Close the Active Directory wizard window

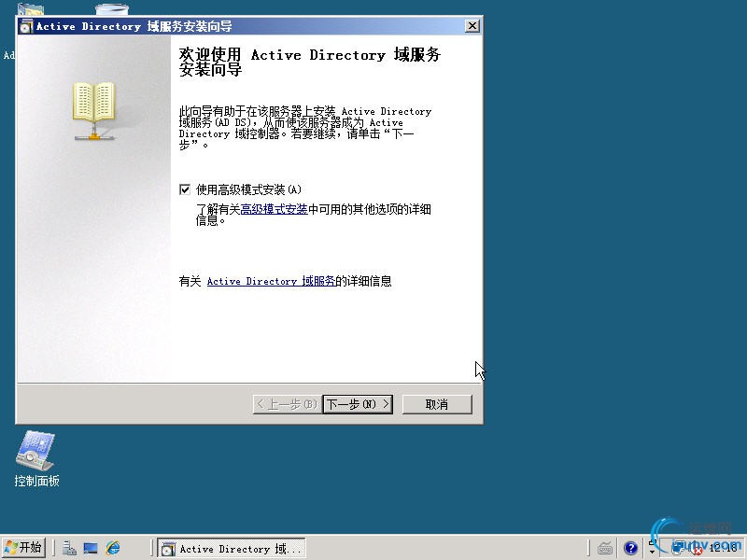pyautogui.click(x=472, y=26)
